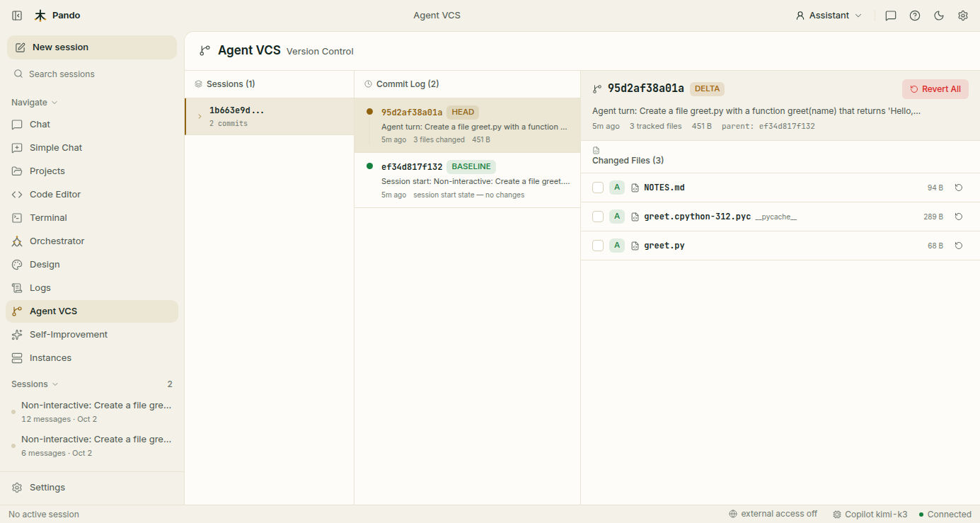Toggle dark mode moon icon
Viewport: 980px width, 523px height.
939,16
